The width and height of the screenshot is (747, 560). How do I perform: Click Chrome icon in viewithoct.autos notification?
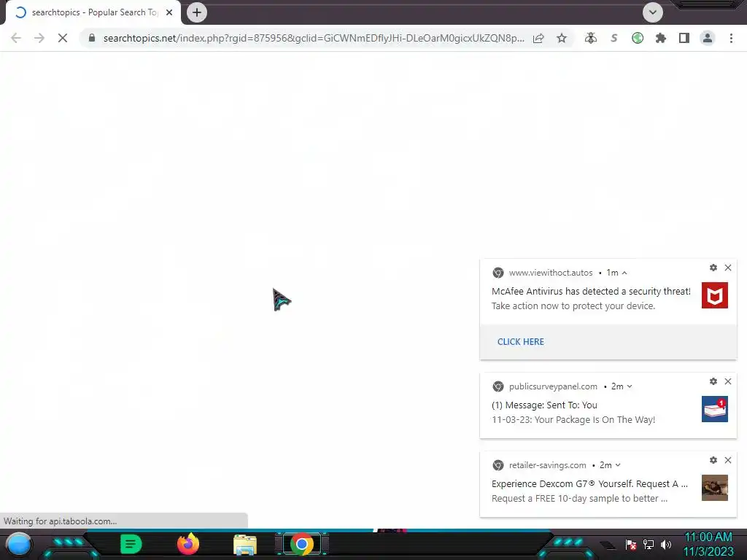[x=498, y=273]
